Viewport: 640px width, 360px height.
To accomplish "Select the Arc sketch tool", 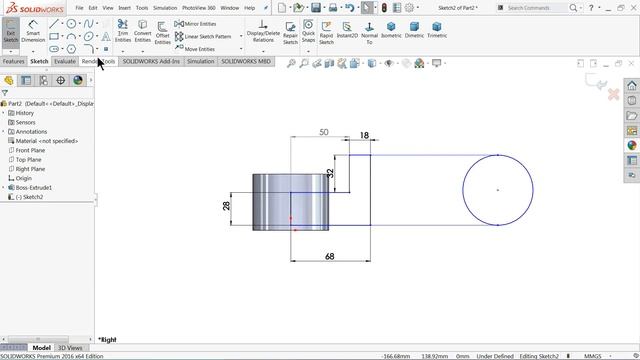I will pos(71,36).
